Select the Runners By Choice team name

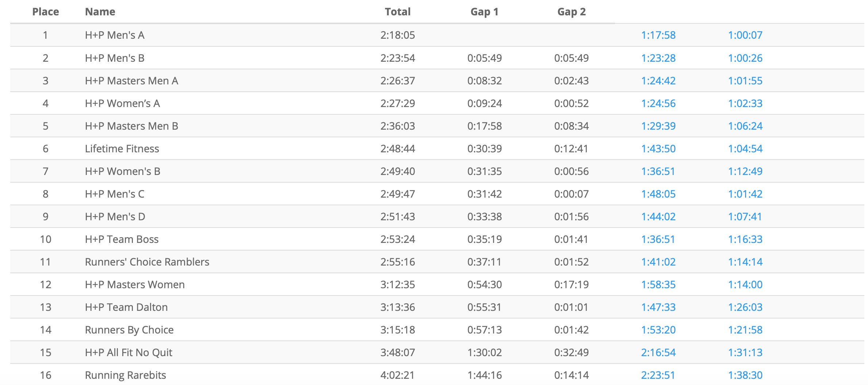(x=129, y=330)
